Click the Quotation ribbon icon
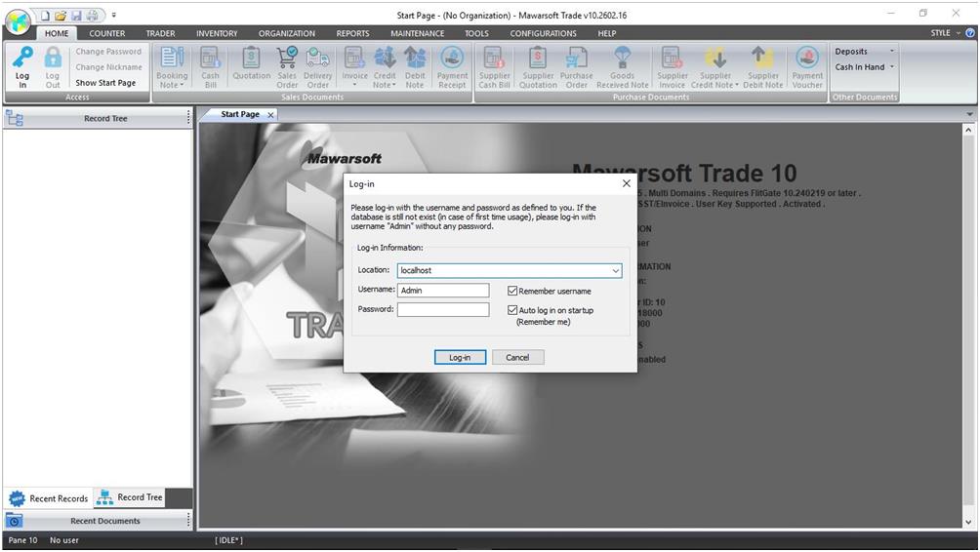 pyautogui.click(x=251, y=59)
